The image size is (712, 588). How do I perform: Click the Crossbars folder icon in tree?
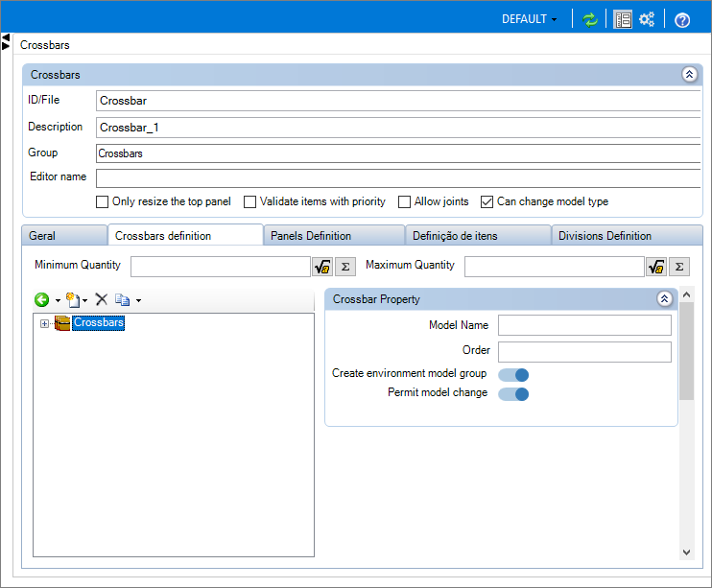point(62,323)
